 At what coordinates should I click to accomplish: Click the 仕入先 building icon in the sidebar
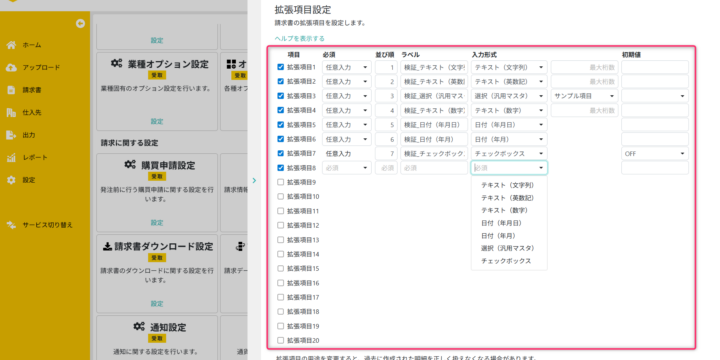tap(11, 112)
